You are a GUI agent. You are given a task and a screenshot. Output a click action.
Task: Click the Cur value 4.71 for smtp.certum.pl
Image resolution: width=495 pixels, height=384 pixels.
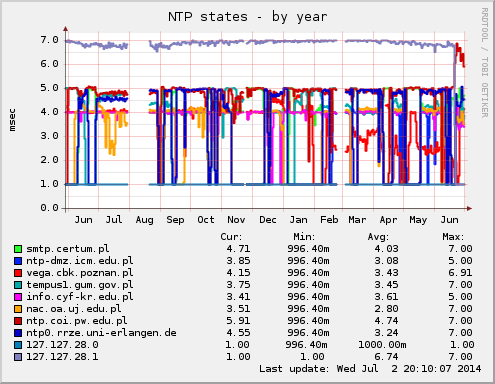[x=238, y=249]
